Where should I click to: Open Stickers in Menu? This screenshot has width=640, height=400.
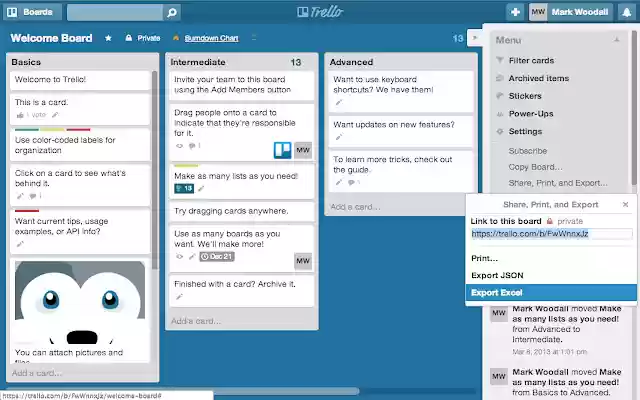point(525,96)
